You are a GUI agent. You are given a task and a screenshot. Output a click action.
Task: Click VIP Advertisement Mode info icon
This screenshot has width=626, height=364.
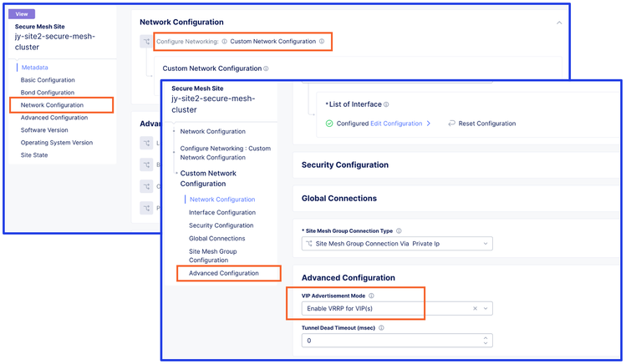click(371, 296)
